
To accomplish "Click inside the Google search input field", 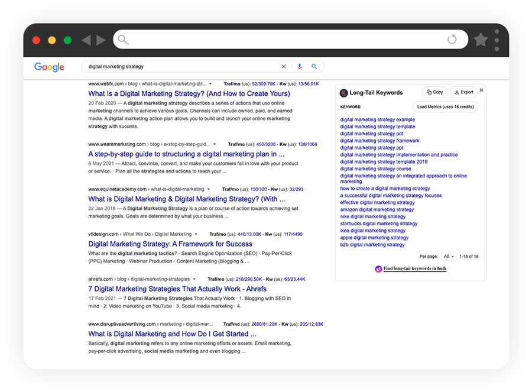I will click(177, 66).
